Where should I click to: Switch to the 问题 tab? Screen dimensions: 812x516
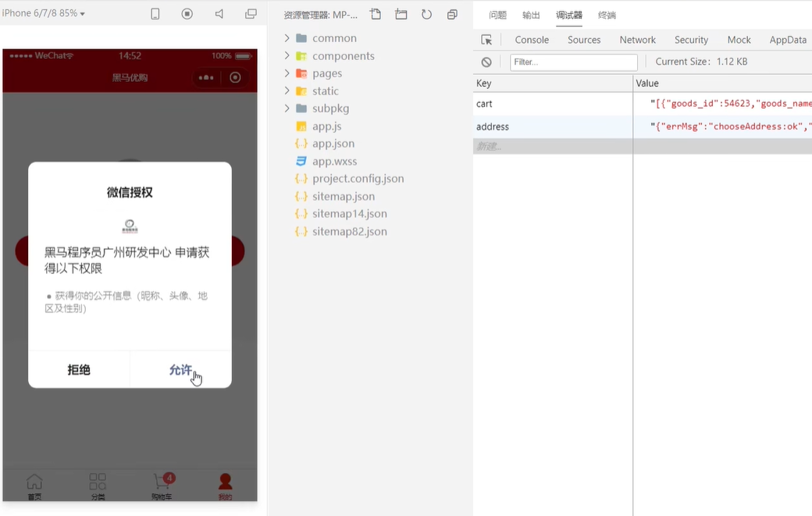pyautogui.click(x=497, y=15)
